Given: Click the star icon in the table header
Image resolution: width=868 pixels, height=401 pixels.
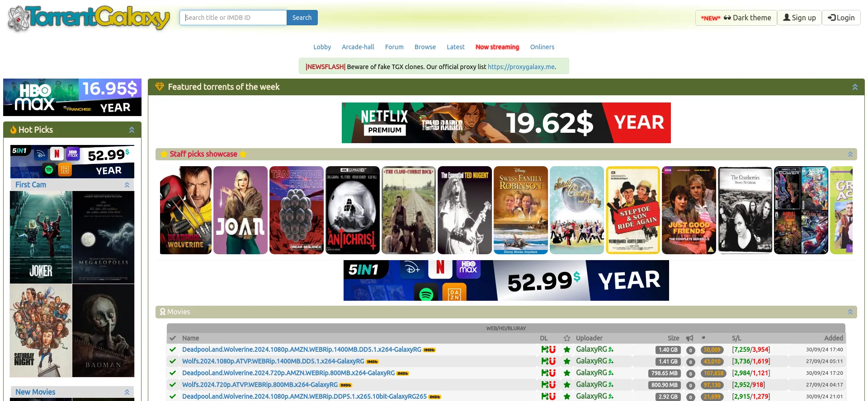Looking at the screenshot, I should click(x=566, y=338).
